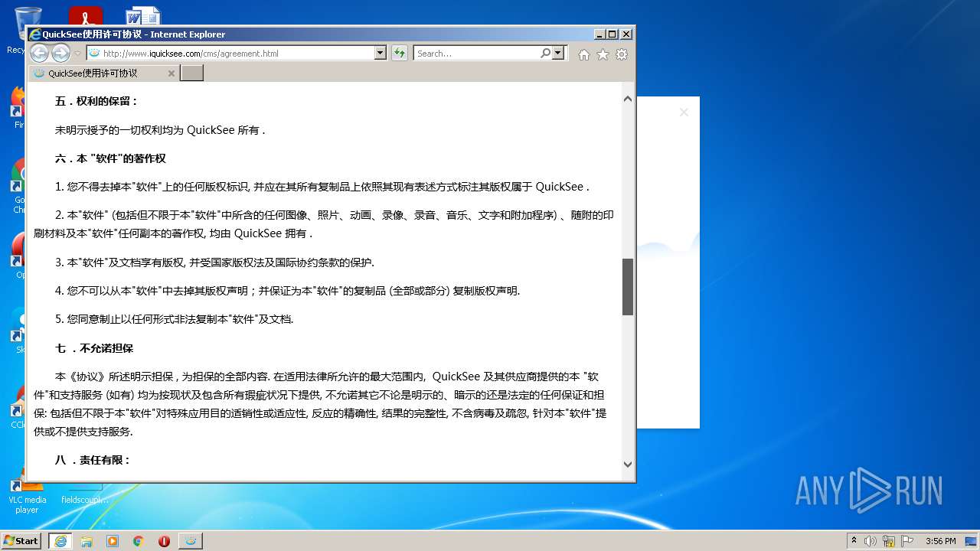Image resolution: width=980 pixels, height=551 pixels.
Task: Click the IE logo in title bar
Action: pyautogui.click(x=34, y=34)
